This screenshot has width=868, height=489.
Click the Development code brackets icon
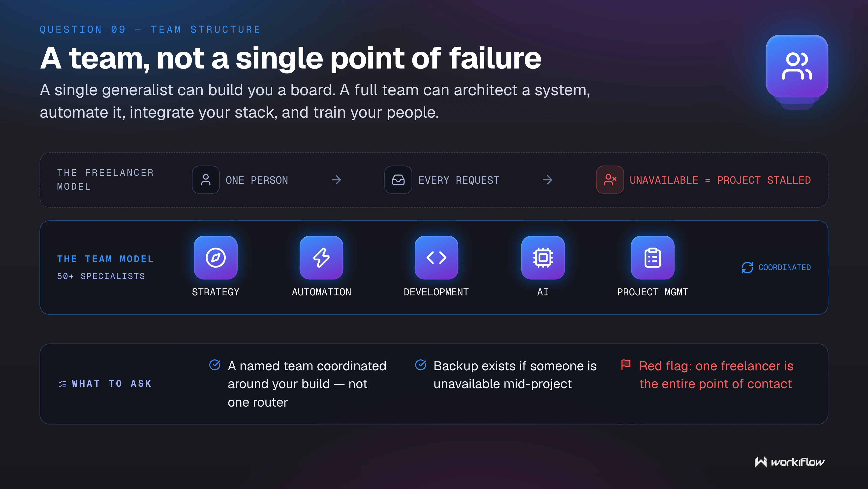[x=436, y=258]
